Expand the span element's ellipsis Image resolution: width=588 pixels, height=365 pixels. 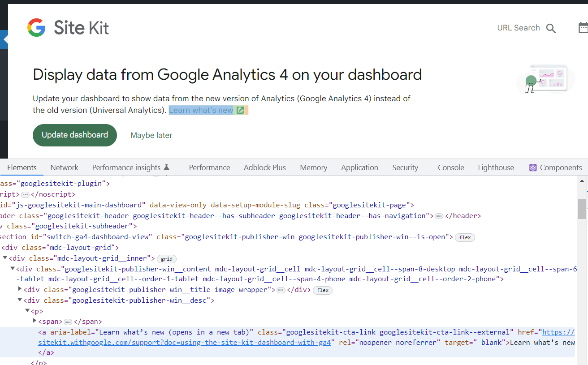(67, 321)
